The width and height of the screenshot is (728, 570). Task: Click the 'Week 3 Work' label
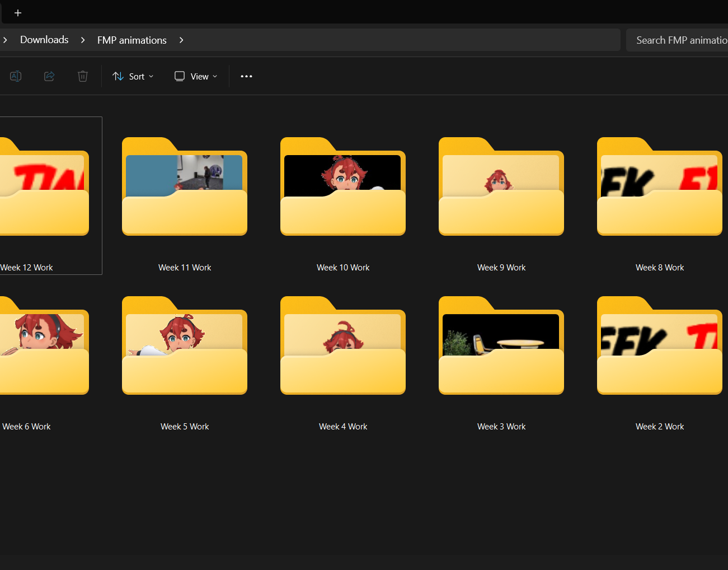tap(501, 427)
